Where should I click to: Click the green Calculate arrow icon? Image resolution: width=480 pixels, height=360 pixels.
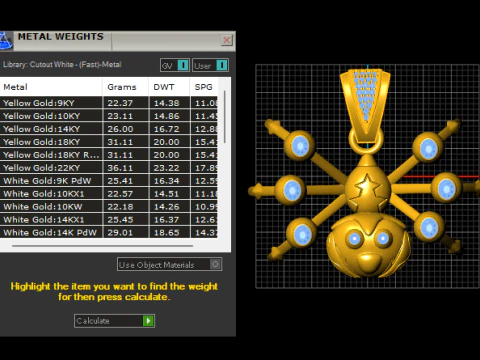tap(148, 321)
